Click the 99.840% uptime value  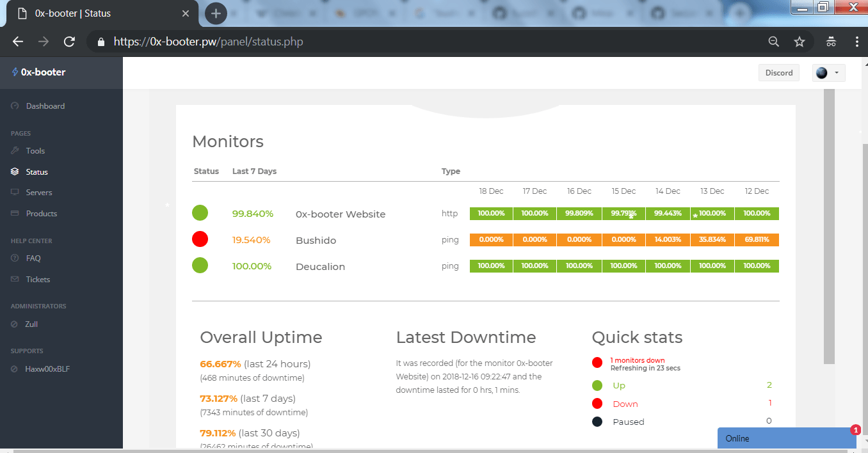pyautogui.click(x=253, y=214)
